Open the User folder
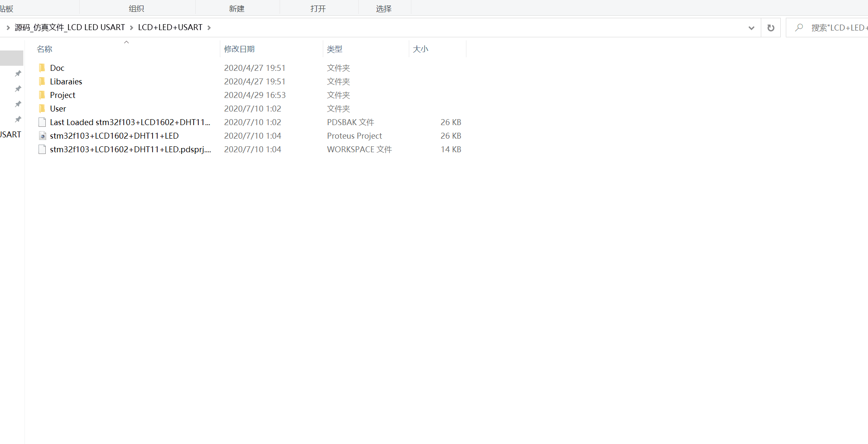 tap(58, 109)
